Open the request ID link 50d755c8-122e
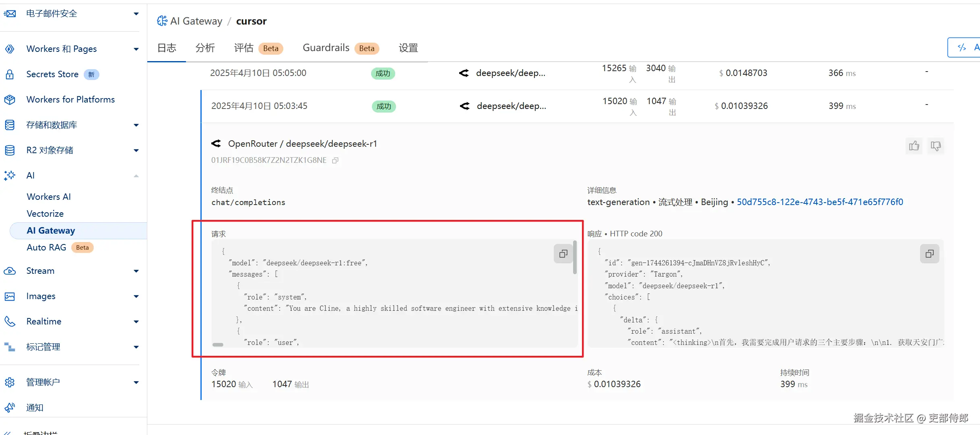Screen dimensions: 980x435 click(x=819, y=202)
